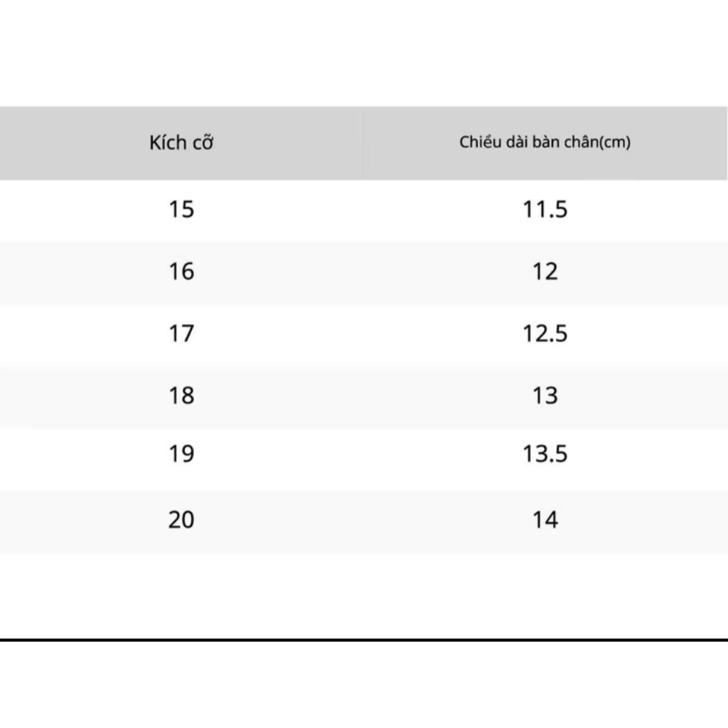Select size 17 cell
728x728 pixels.
click(181, 333)
